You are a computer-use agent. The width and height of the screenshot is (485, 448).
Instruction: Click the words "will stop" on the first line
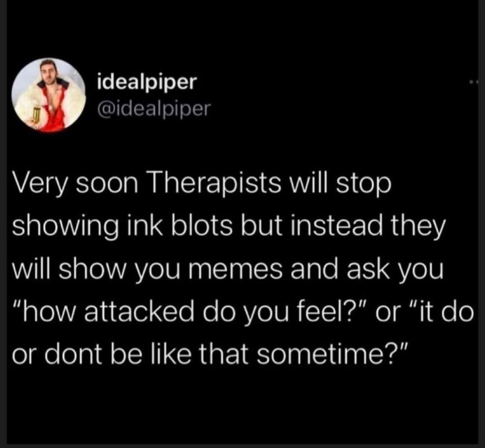[339, 184]
